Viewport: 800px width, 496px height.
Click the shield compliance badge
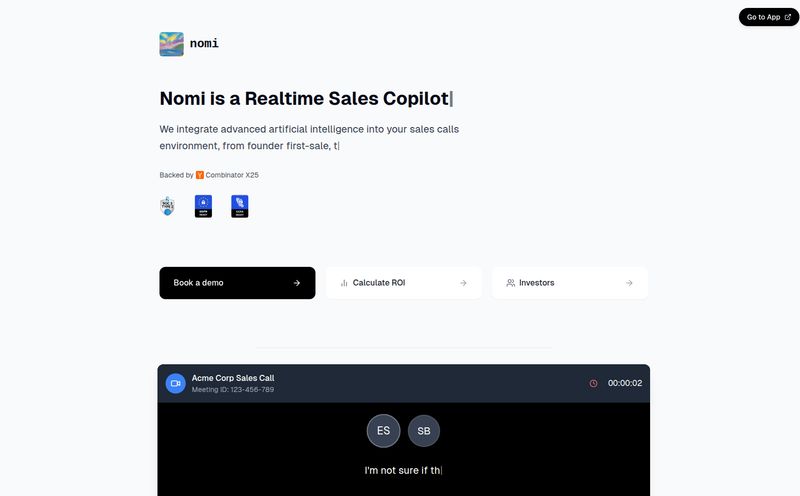point(167,206)
